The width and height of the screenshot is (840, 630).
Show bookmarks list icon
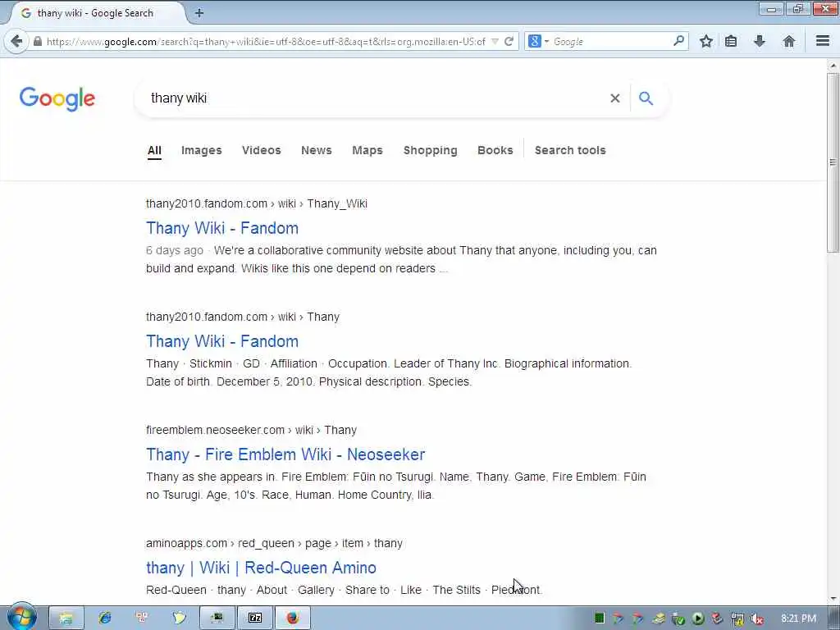pos(731,41)
